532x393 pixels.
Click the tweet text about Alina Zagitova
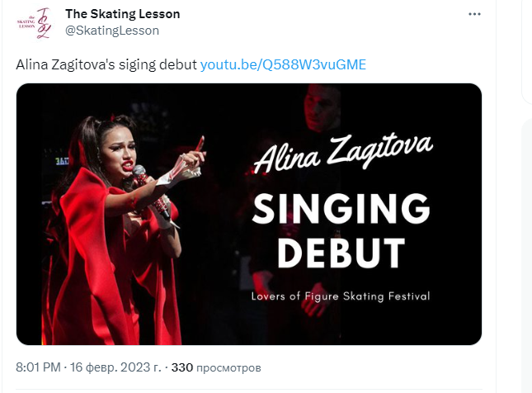pos(107,64)
